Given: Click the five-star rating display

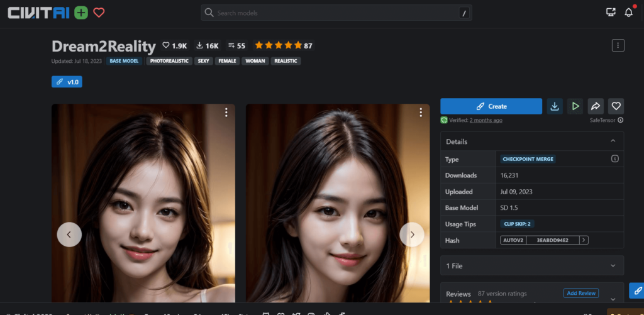Looking at the screenshot, I should [278, 45].
